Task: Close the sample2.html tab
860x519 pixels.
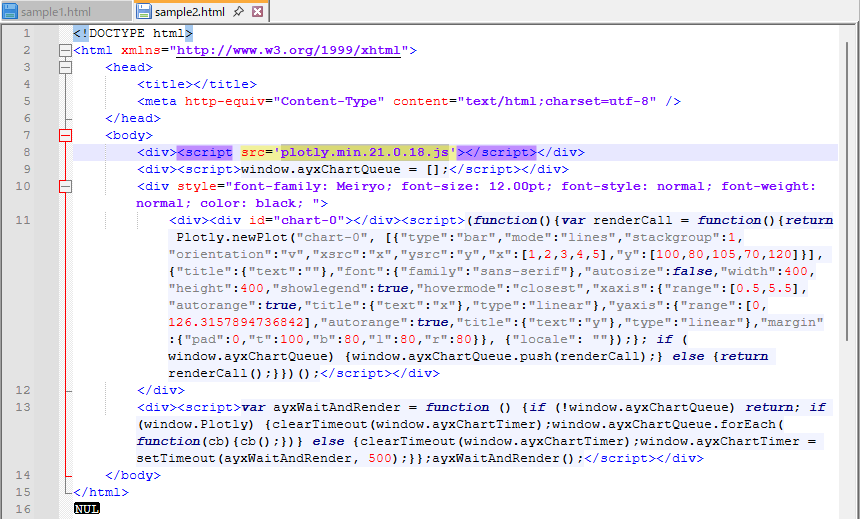Action: click(258, 12)
